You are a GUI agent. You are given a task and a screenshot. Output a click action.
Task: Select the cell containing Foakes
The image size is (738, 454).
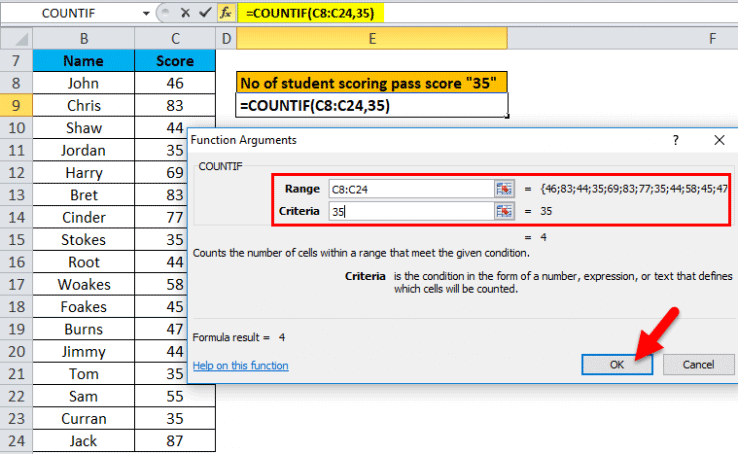coord(84,307)
